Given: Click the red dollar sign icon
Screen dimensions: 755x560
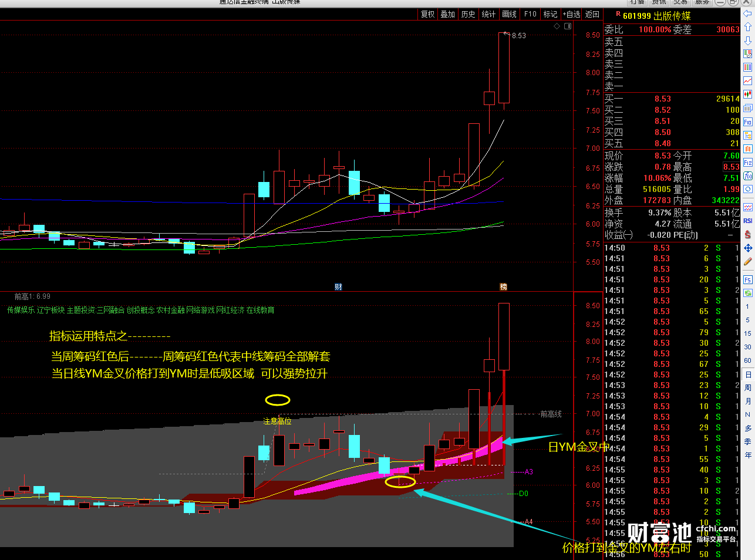Looking at the screenshot, I should [748, 234].
